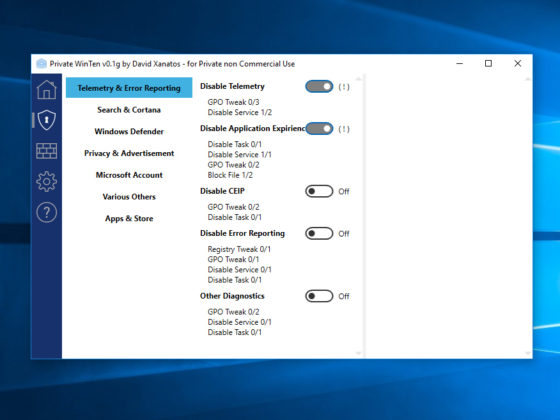Toggle the Disable Telemetry switch
The height and width of the screenshot is (420, 560).
(x=319, y=86)
